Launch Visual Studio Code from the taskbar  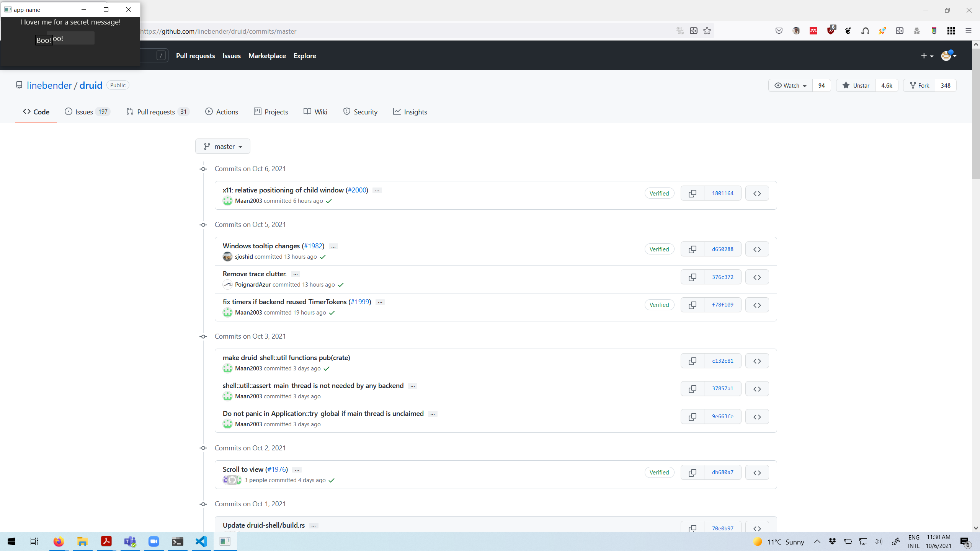point(201,541)
